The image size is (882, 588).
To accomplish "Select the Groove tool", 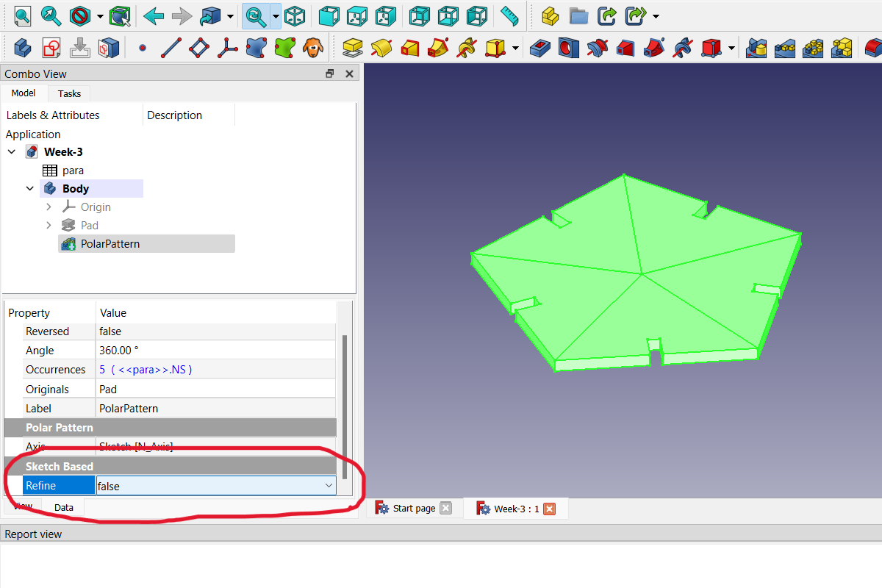I will 597,49.
